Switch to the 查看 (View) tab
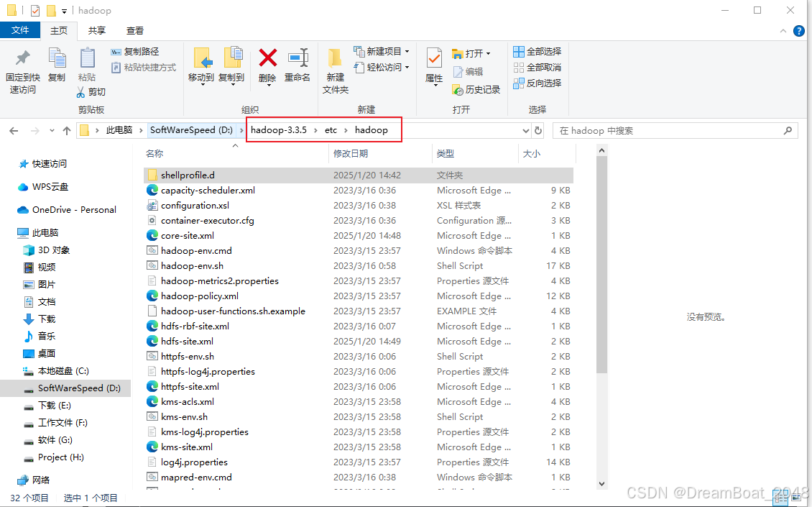Screen dimensions: 812x507 pyautogui.click(x=137, y=31)
